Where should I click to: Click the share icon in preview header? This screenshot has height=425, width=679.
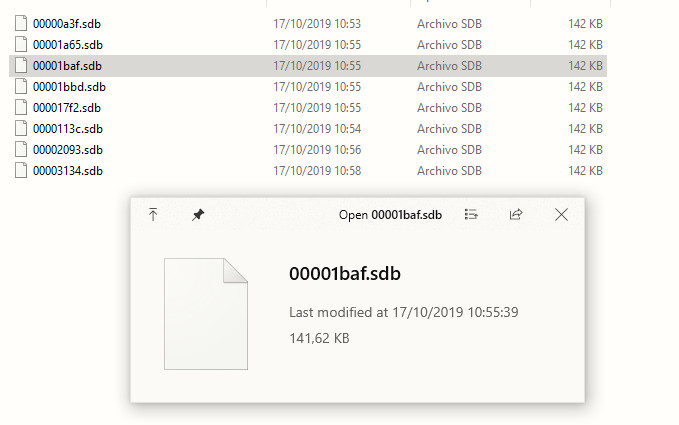point(516,214)
